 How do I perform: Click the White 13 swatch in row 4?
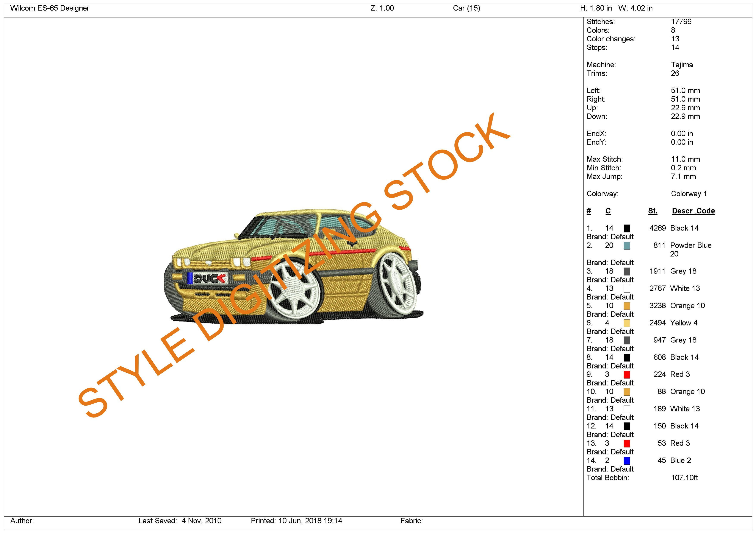pyautogui.click(x=627, y=289)
